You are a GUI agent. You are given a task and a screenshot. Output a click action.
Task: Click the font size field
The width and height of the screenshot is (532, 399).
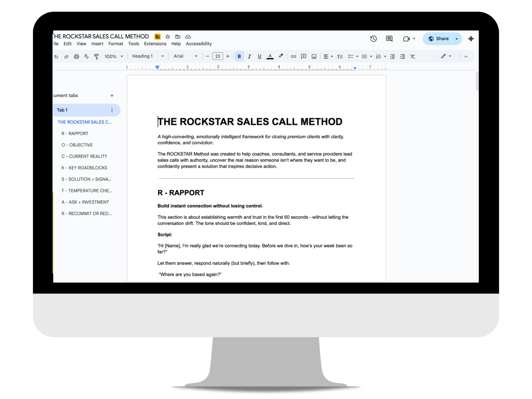[x=218, y=56]
